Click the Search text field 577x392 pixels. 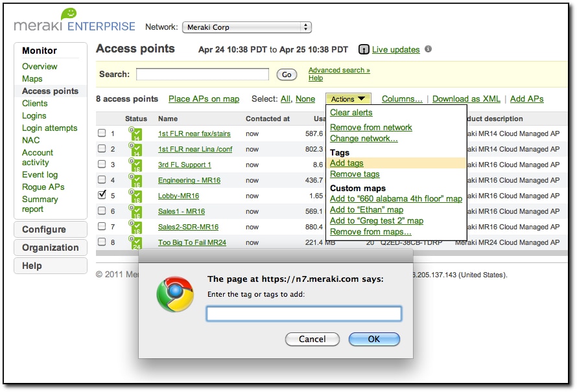point(202,75)
